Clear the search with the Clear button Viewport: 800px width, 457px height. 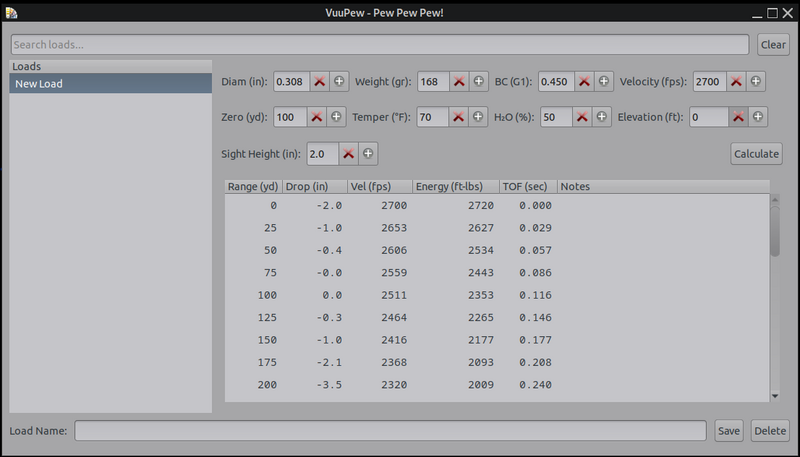pyautogui.click(x=773, y=45)
